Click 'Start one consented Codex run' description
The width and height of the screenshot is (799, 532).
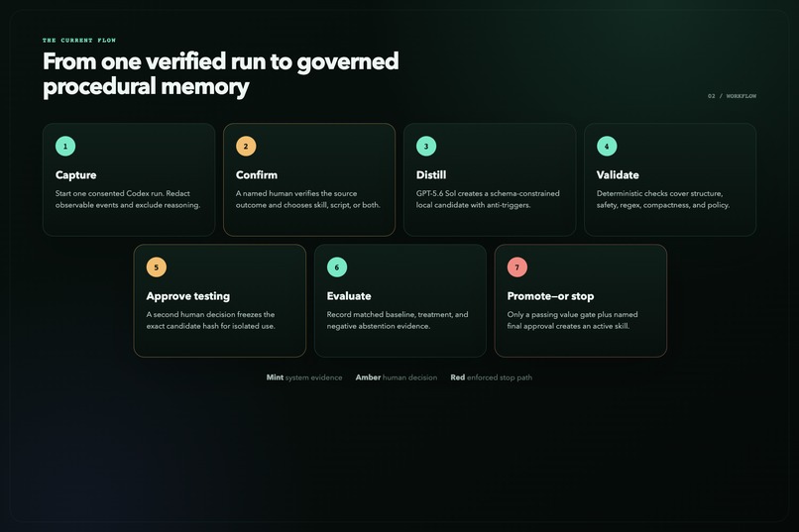(128, 199)
